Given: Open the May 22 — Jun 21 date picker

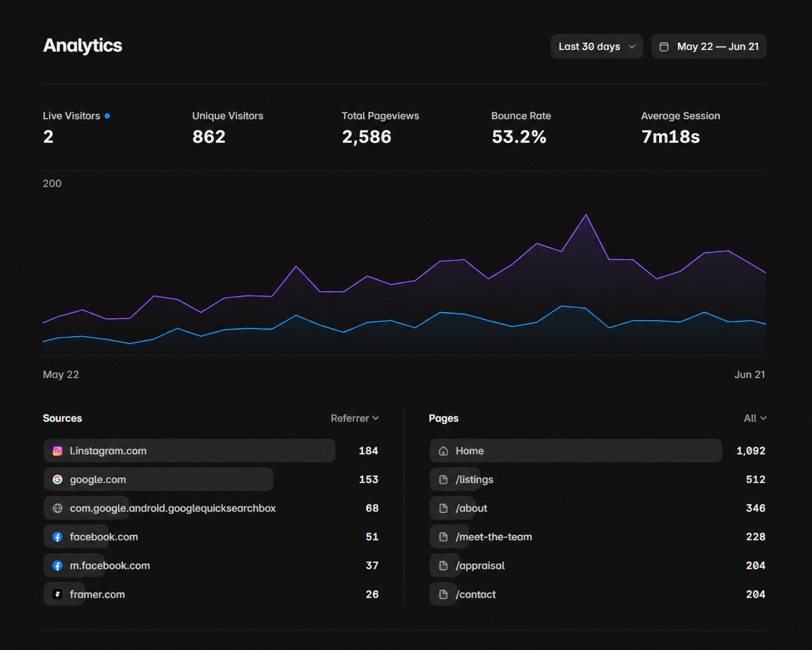Looking at the screenshot, I should coord(709,46).
